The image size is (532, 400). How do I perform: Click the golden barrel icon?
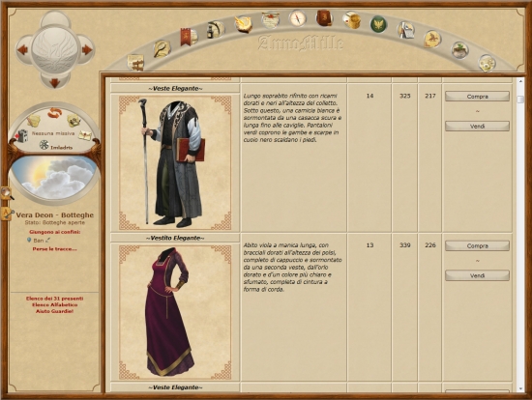(351, 20)
